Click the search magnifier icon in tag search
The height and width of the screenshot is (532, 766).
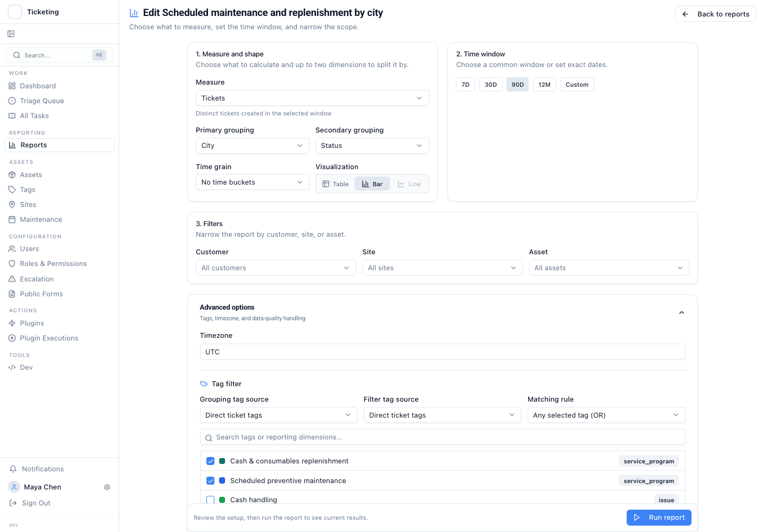(x=209, y=438)
